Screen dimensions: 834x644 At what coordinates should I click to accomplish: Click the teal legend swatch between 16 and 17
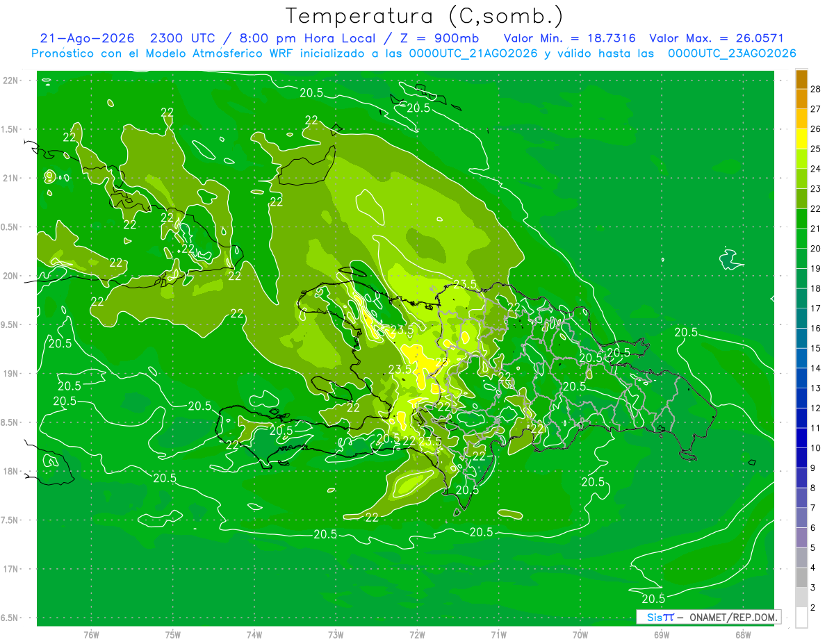(801, 318)
